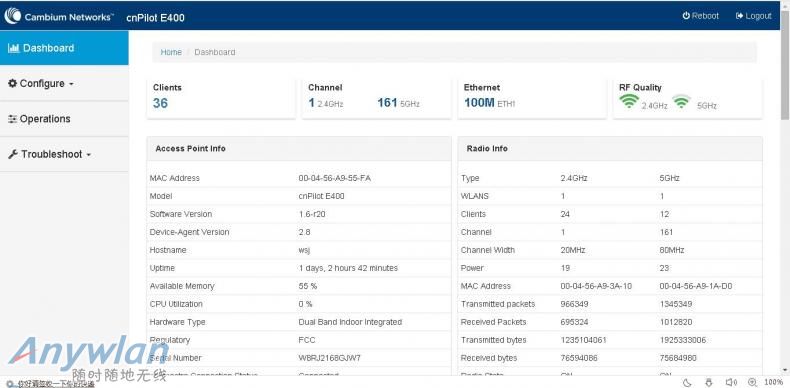Screen dimensions: 790x388
Task: Click 2.4GHz radio MAC 00-04-56-A9-3A-10
Action: 596,286
